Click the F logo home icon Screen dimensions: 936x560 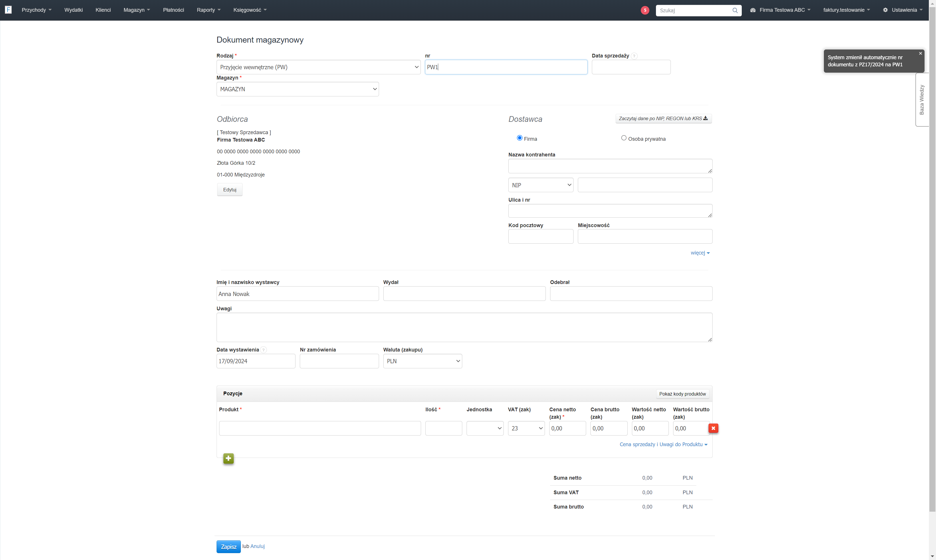8,10
